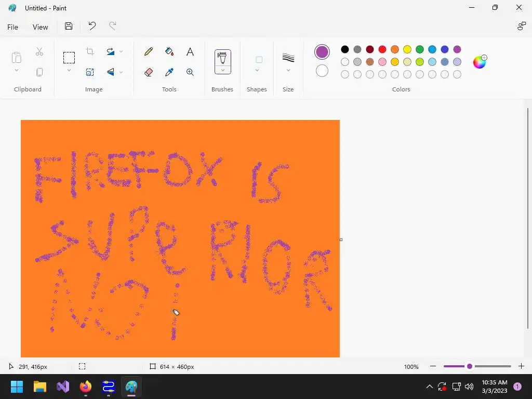This screenshot has width=532, height=399.
Task: Select Color 1 purple circle
Action: [x=322, y=52]
